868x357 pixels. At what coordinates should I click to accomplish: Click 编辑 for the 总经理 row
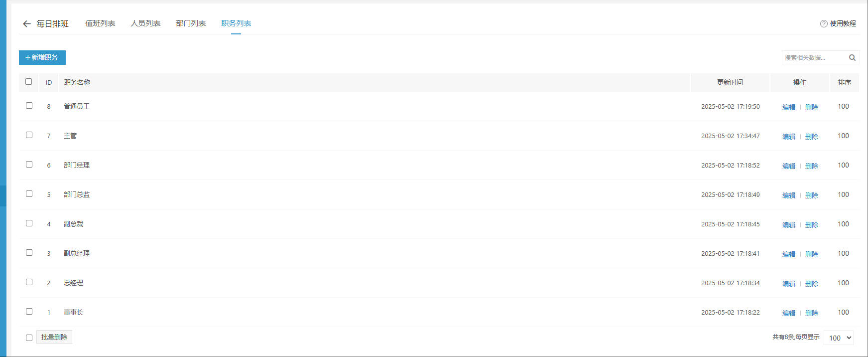coord(789,283)
